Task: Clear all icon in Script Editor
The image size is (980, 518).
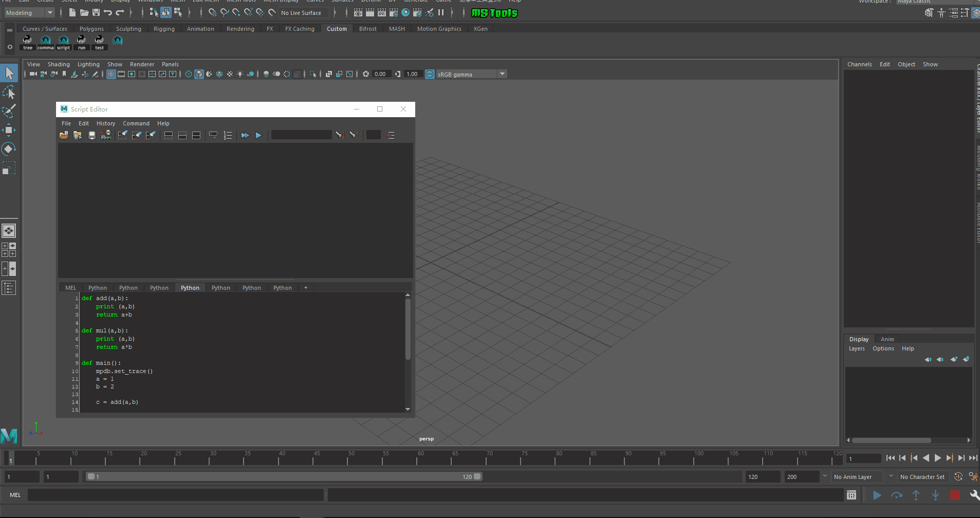Action: pyautogui.click(x=151, y=135)
